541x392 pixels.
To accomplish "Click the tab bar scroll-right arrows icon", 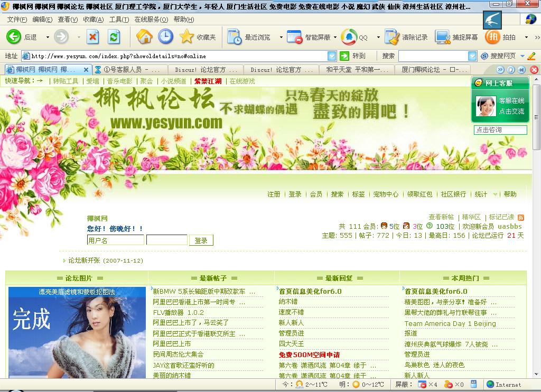I will (500, 70).
